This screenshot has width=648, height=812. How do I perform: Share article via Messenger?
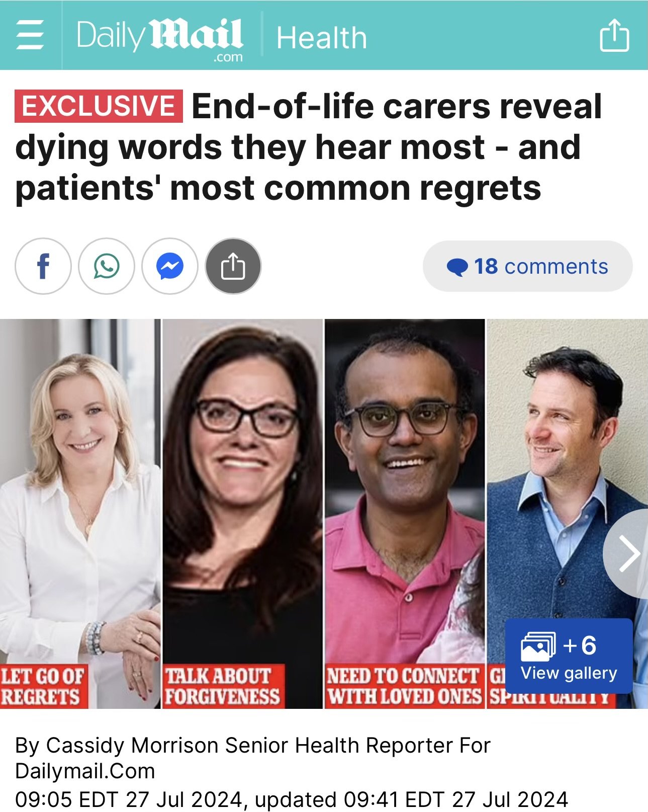[170, 266]
